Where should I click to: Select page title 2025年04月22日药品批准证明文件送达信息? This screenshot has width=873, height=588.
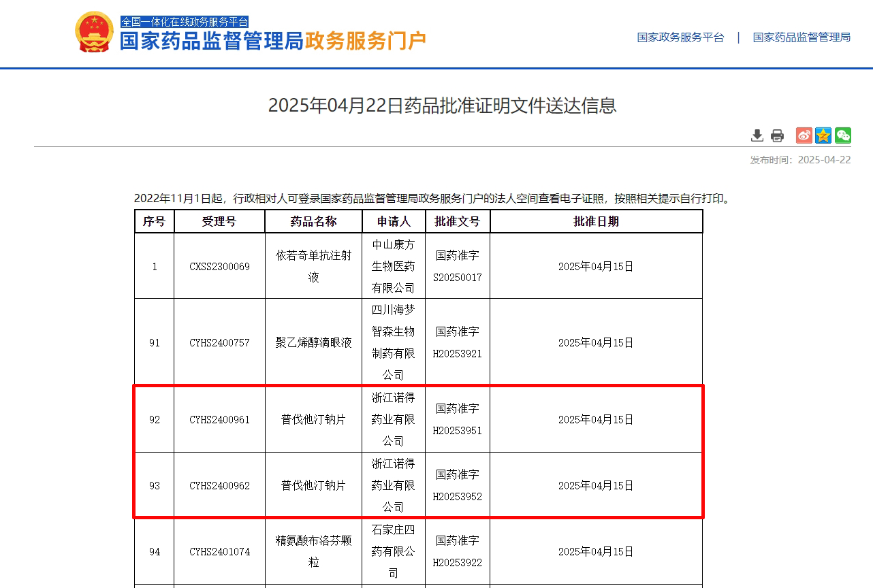click(442, 105)
